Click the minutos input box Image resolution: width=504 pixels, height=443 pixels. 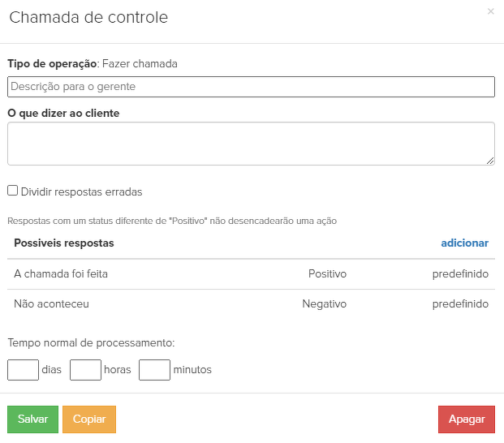154,370
